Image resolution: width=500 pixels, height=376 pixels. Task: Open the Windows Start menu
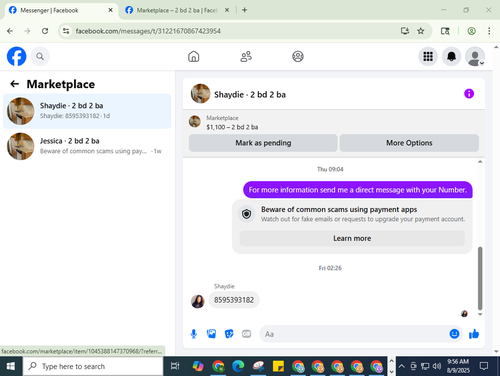click(x=11, y=366)
